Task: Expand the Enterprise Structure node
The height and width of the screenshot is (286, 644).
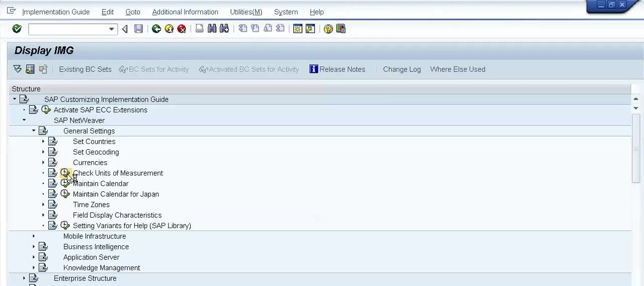Action: [24, 278]
